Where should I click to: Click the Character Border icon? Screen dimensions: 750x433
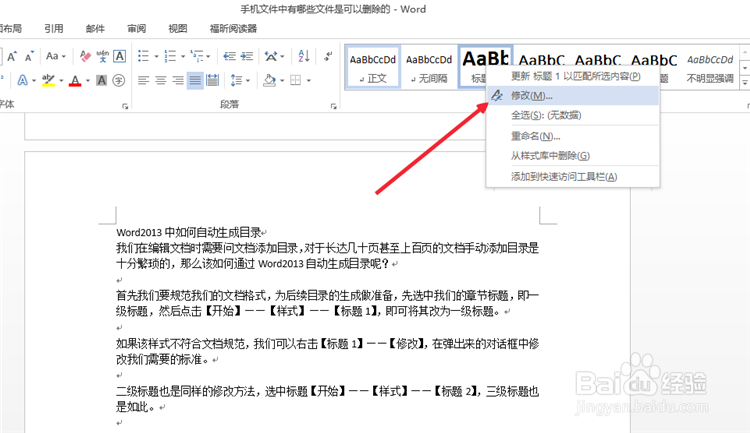(x=120, y=56)
